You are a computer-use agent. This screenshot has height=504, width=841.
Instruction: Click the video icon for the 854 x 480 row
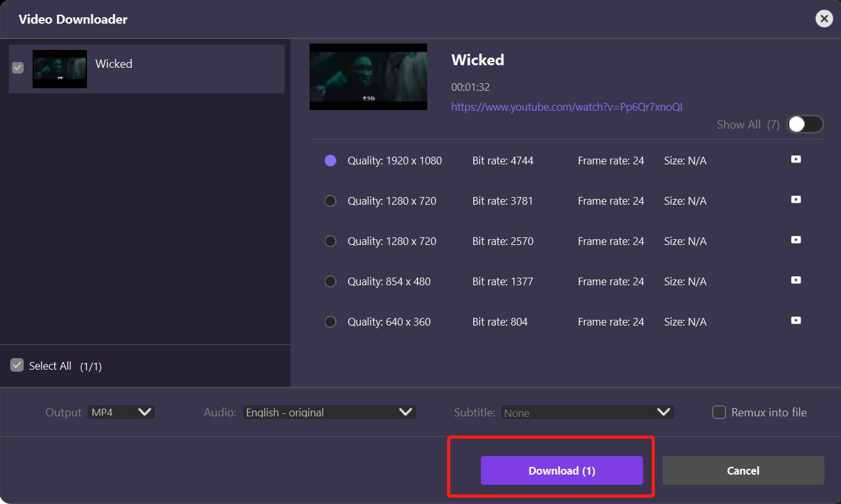click(796, 280)
